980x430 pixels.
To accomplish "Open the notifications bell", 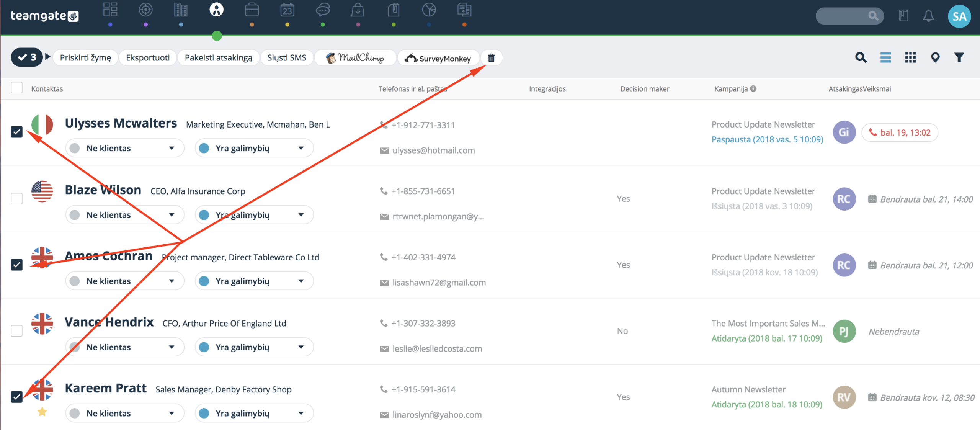I will click(x=928, y=16).
